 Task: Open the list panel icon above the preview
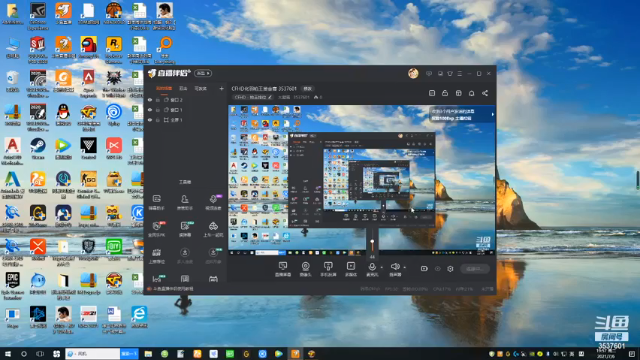[x=432, y=93]
